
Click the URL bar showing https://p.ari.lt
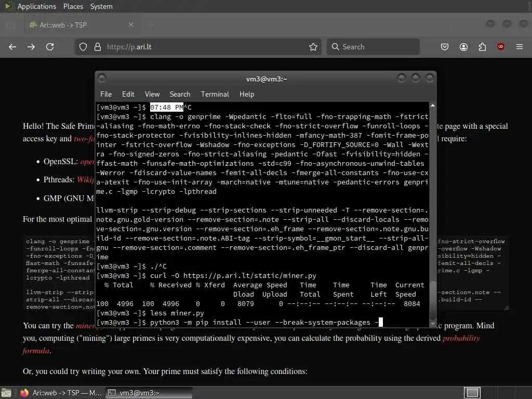pos(198,47)
